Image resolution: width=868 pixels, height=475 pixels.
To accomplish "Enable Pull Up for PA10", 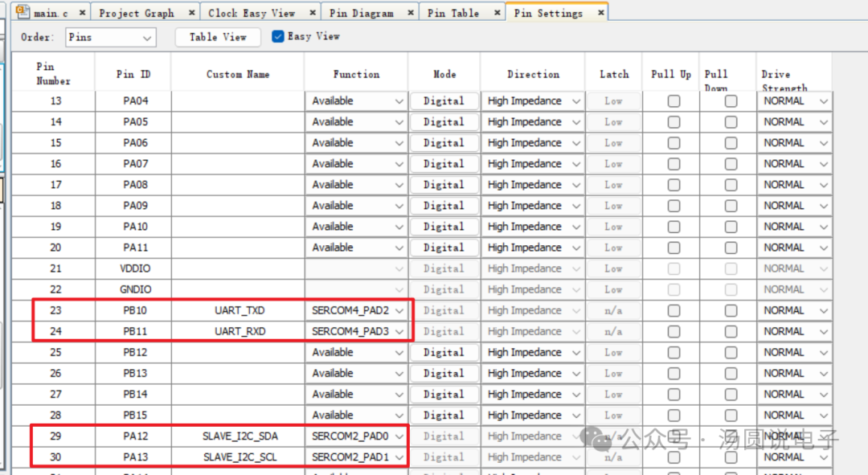I will click(x=674, y=227).
